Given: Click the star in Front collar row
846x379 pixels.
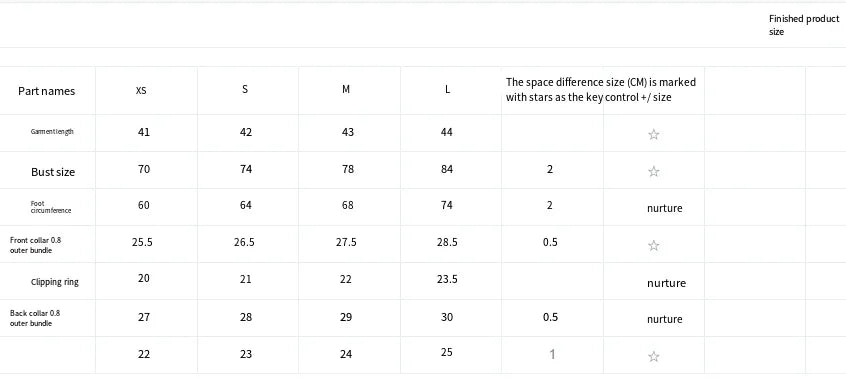Looking at the screenshot, I should [x=653, y=246].
